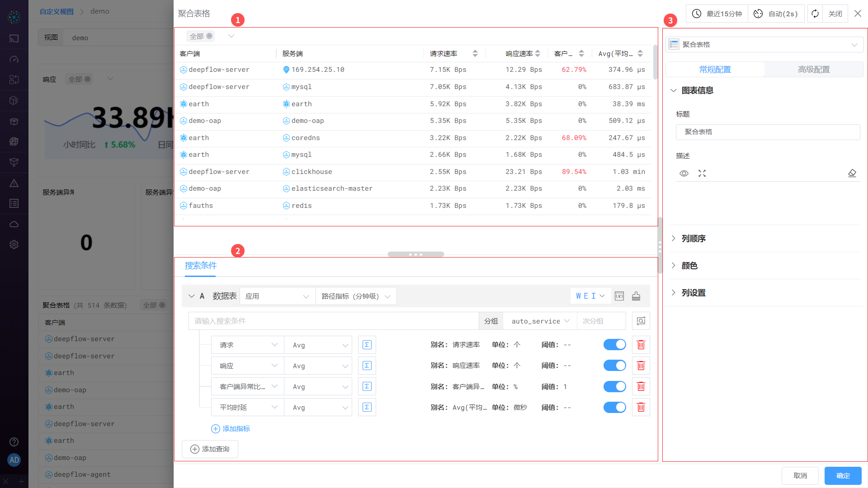868x488 pixels.
Task: Toggle off the 请求 metric switch
Action: click(614, 345)
